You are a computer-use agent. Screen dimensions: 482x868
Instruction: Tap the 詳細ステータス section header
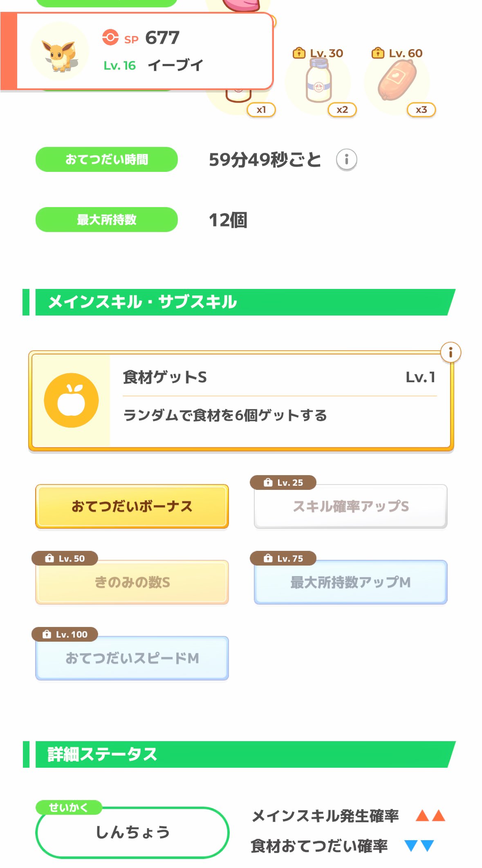(241, 754)
